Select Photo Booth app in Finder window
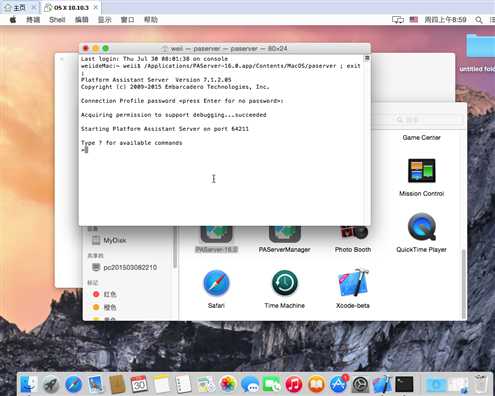 coord(353,233)
